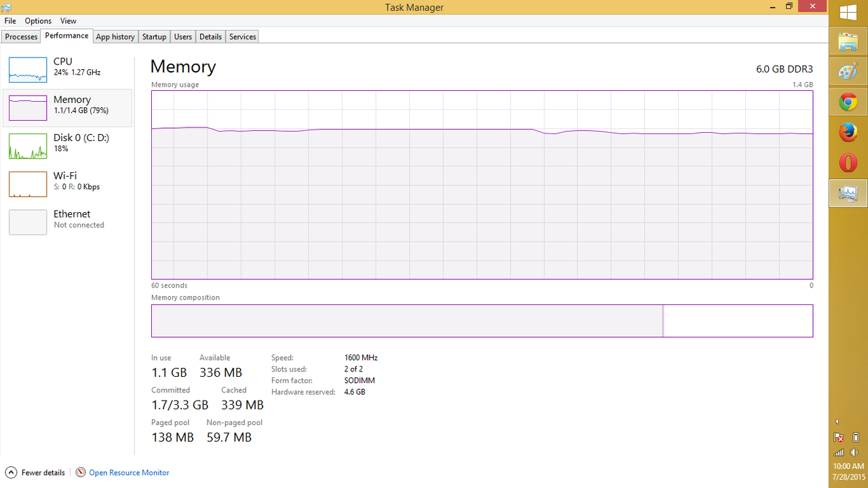Image resolution: width=868 pixels, height=488 pixels.
Task: Launch Opera from the taskbar
Action: (848, 163)
